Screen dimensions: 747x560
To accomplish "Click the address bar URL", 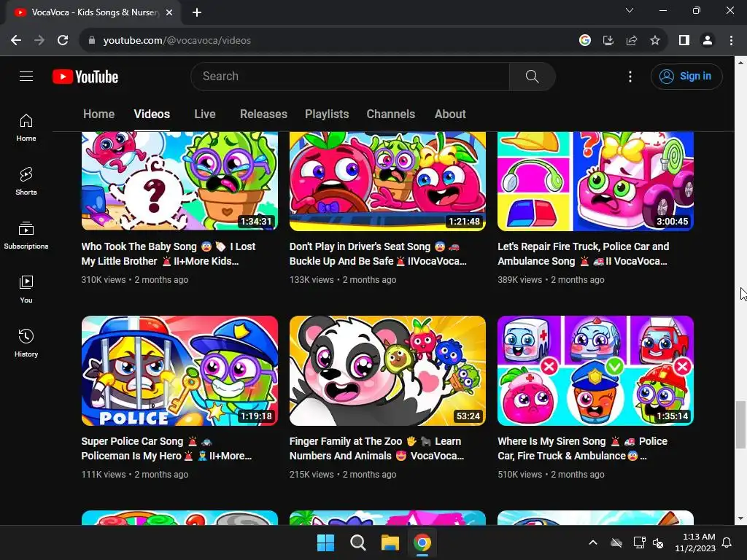I will [177, 41].
